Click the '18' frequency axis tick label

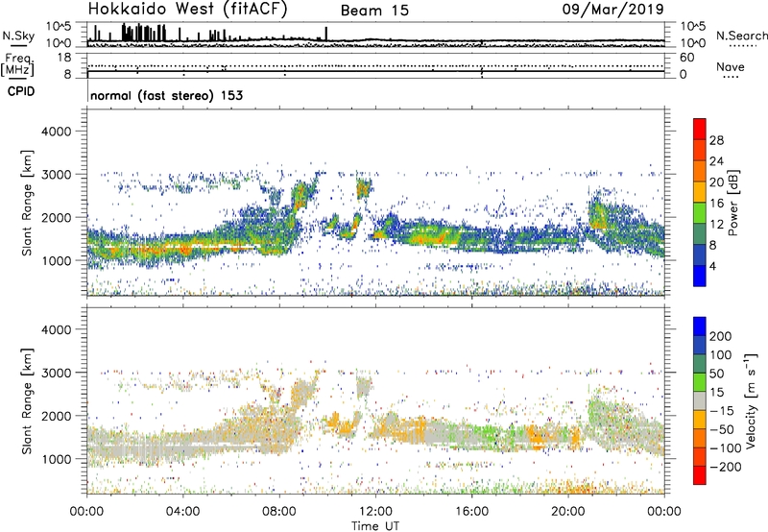[63, 58]
